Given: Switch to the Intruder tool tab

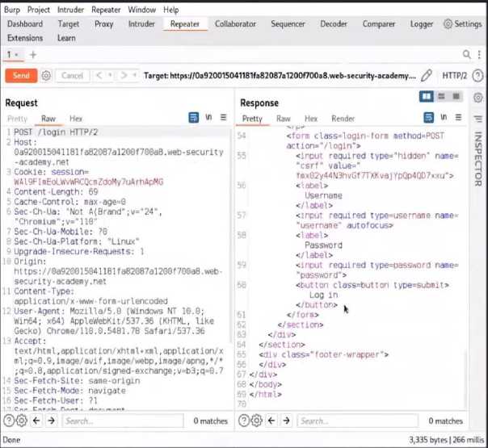Looking at the screenshot, I should 141,24.
